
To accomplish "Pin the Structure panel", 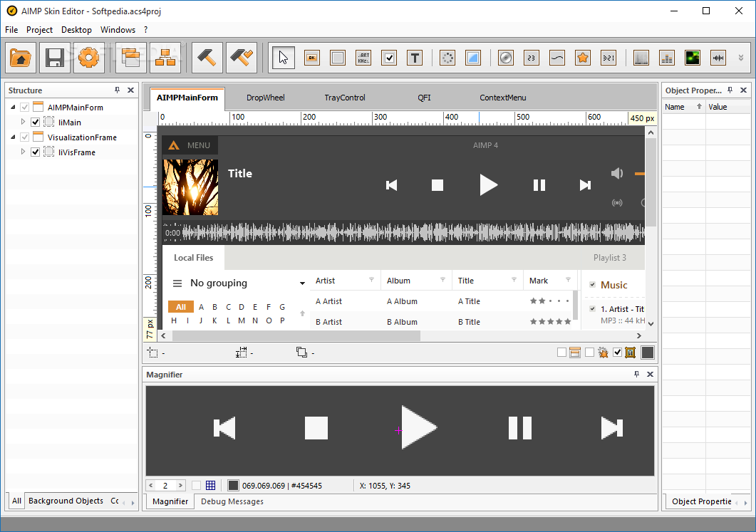I will click(x=117, y=90).
